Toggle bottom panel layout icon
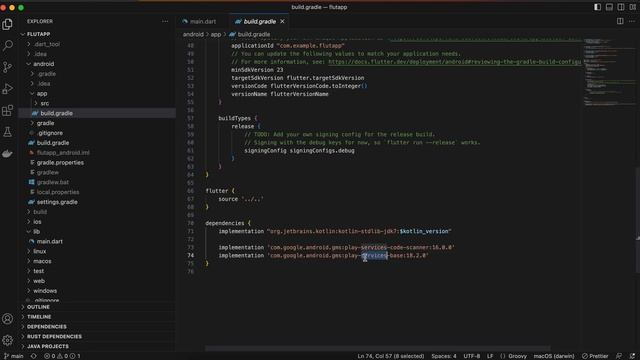Viewport: 640px width, 360px height. tap(609, 7)
